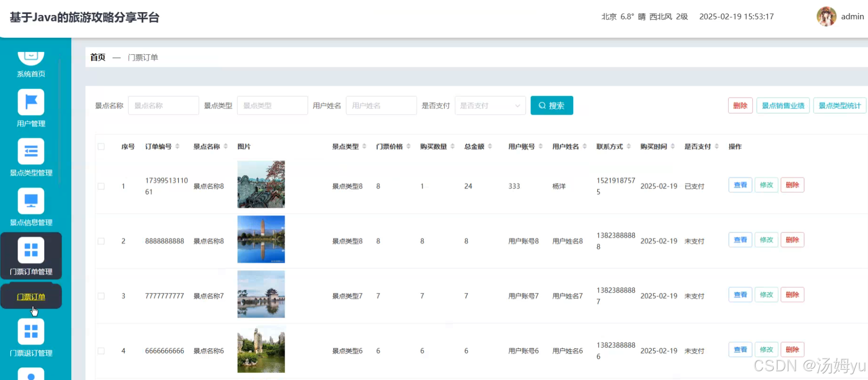Click the admin avatar picture
This screenshot has width=868, height=380.
(826, 17)
